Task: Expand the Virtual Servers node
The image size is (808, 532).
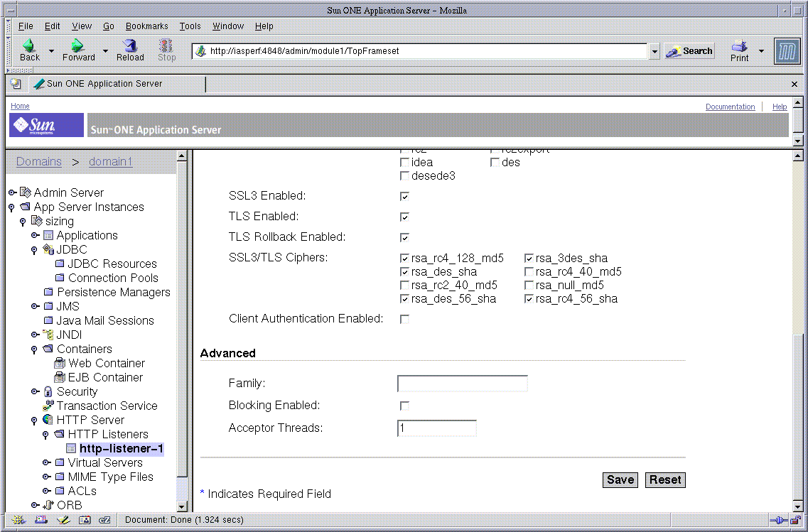Action: pos(46,462)
